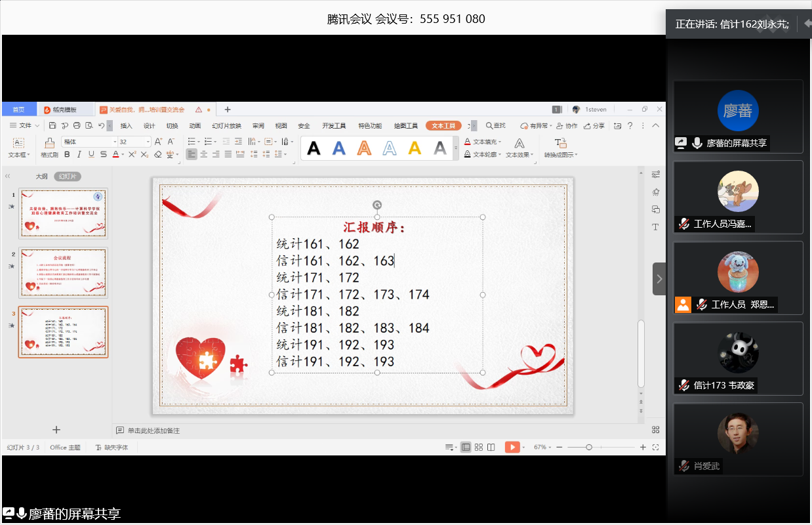Click the eraser clear formatting icon

(x=157, y=154)
